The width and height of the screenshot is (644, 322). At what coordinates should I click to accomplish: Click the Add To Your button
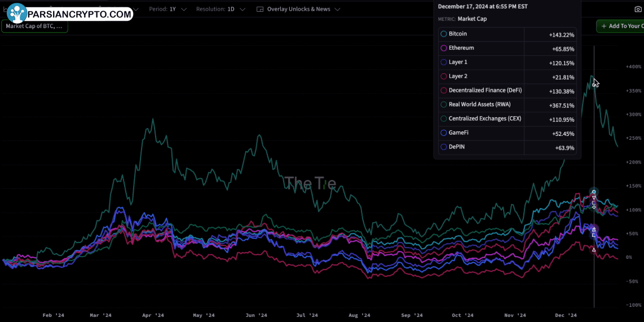620,27
